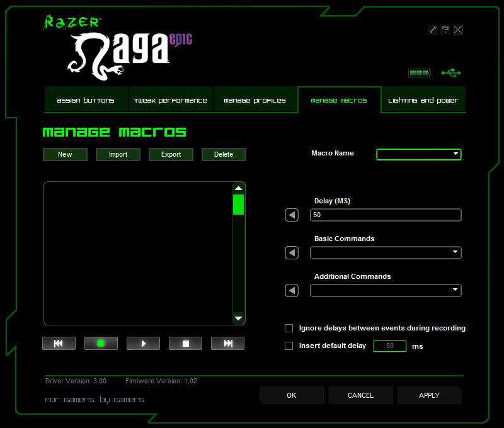This screenshot has width=504, height=428.
Task: Insert the delay value into macro
Action: point(292,215)
